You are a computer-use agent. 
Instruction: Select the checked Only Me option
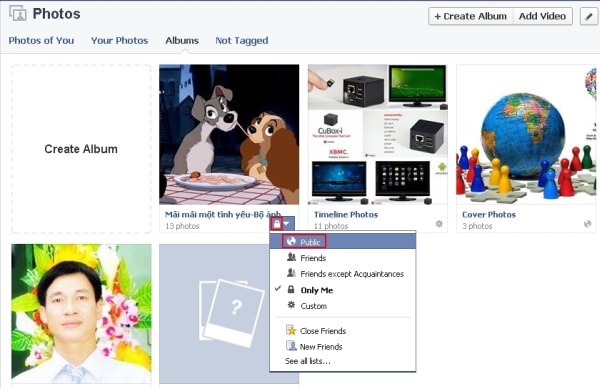343,290
